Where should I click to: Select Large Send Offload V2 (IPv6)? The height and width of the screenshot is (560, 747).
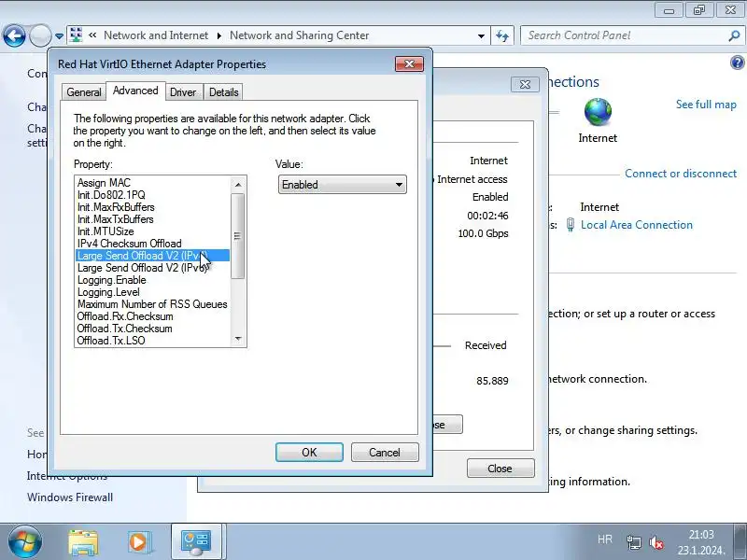152,268
